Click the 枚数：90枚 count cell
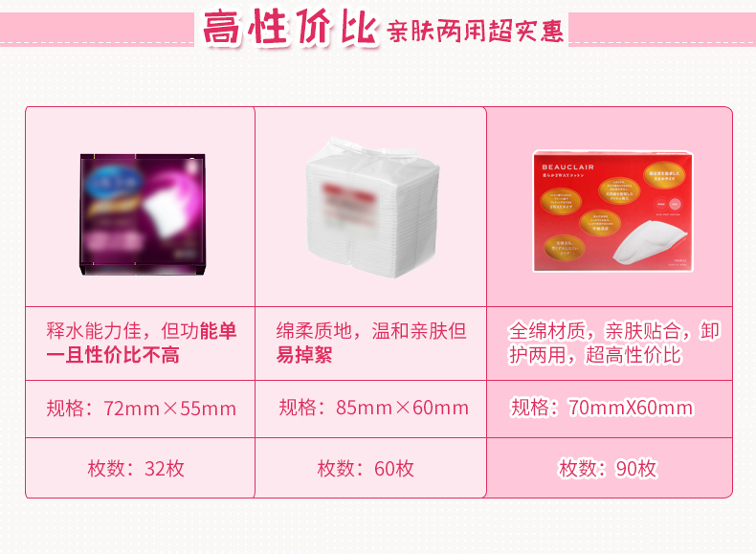 [610, 468]
